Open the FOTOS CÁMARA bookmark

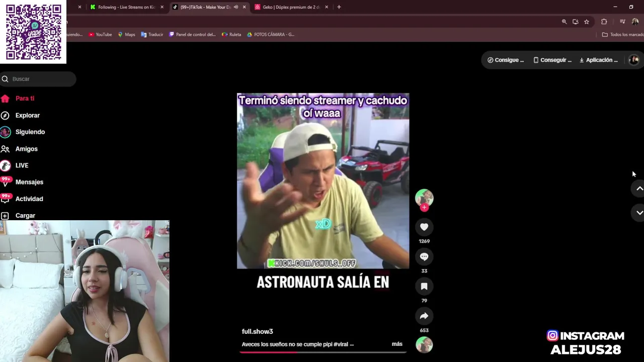(x=270, y=35)
